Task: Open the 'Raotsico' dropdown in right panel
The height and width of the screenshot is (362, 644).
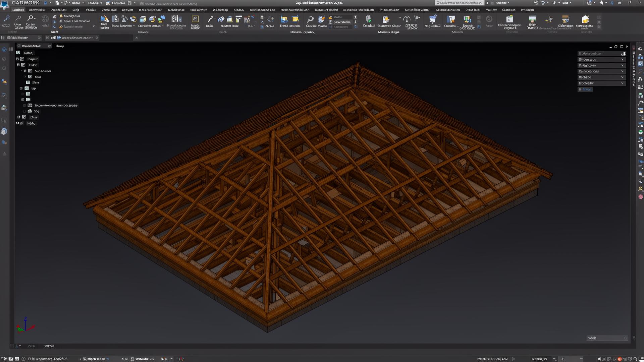Action: 602,77
